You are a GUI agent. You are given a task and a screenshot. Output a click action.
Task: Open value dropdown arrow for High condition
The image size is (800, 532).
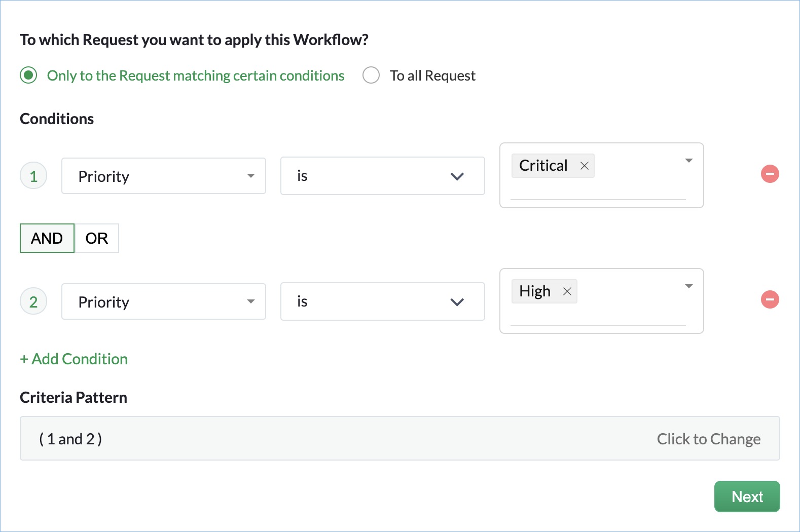pyautogui.click(x=688, y=286)
